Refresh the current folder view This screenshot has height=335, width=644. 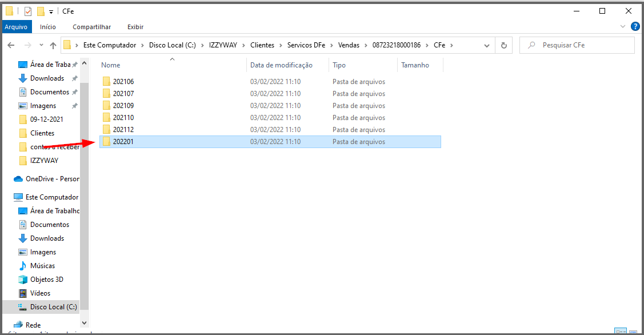pos(503,45)
